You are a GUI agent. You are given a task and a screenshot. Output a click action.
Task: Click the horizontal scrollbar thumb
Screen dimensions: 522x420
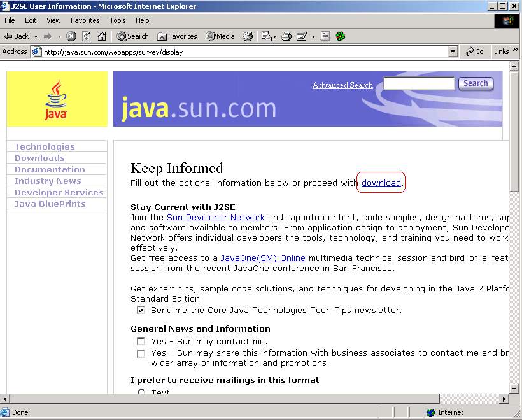click(225, 399)
